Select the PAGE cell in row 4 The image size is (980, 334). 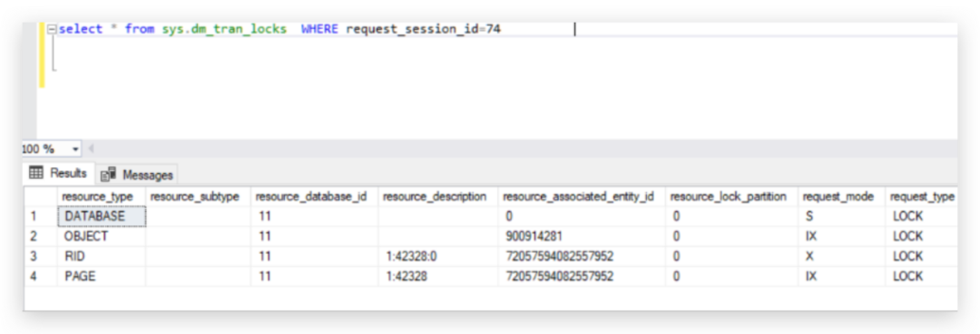[102, 276]
